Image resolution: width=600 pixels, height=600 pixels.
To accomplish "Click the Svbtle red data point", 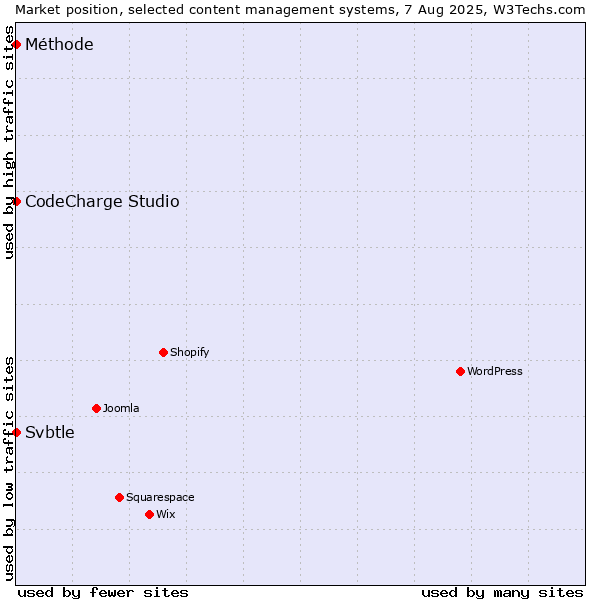I will 16,433.
